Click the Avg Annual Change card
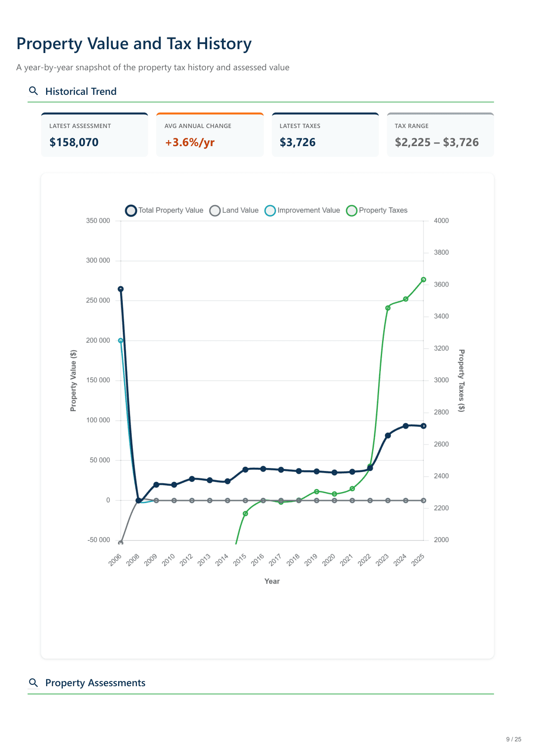The image size is (535, 756). click(210, 135)
